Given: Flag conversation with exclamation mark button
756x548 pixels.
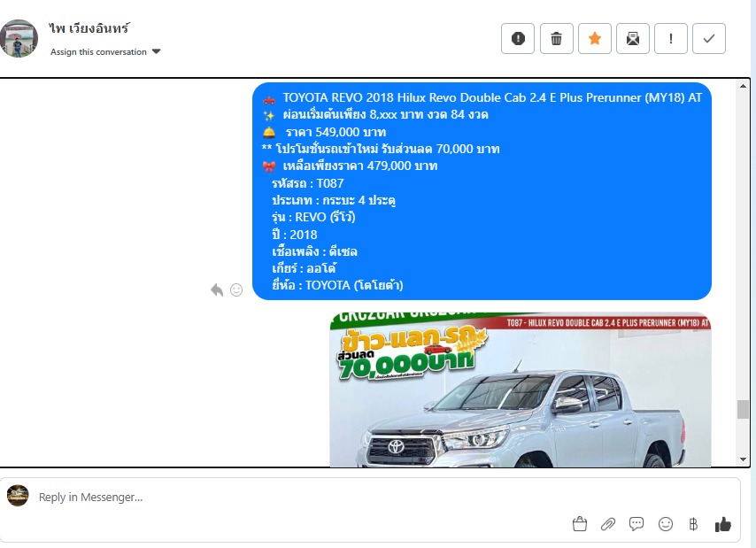Looking at the screenshot, I should click(x=671, y=39).
